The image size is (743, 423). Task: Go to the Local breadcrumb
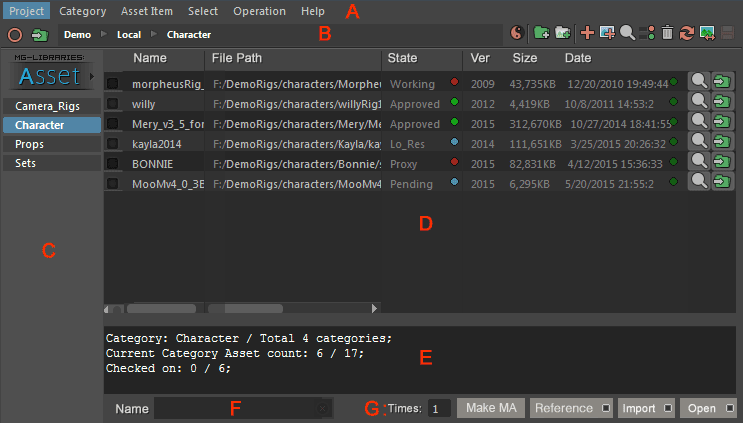click(129, 35)
